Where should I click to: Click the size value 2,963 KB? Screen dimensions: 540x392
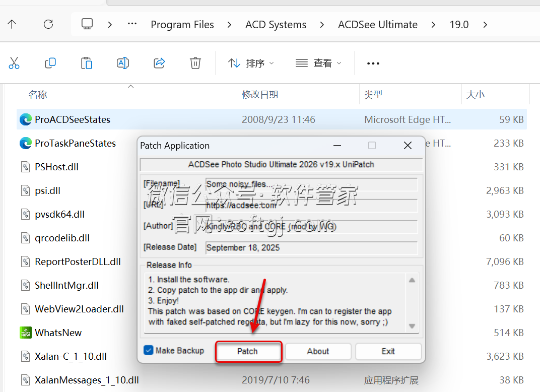tap(505, 190)
